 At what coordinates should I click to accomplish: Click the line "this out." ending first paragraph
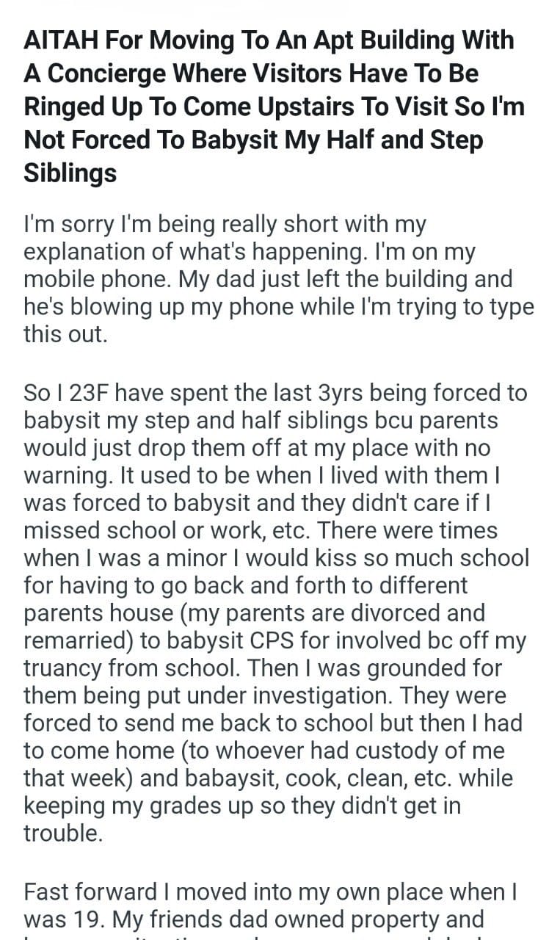pos(65,336)
